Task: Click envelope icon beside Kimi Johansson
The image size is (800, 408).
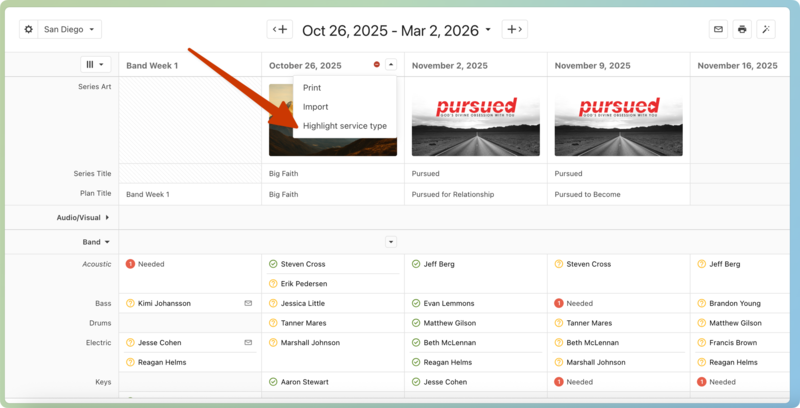Action: click(248, 303)
